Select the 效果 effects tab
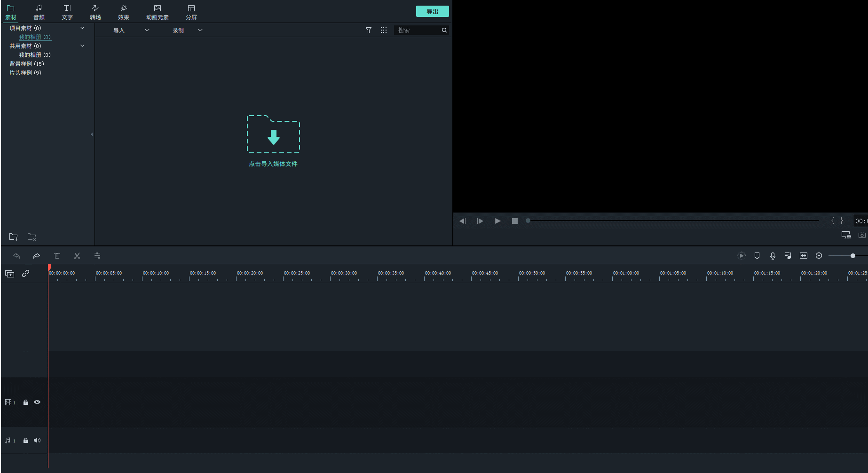The image size is (868, 473). [x=124, y=12]
